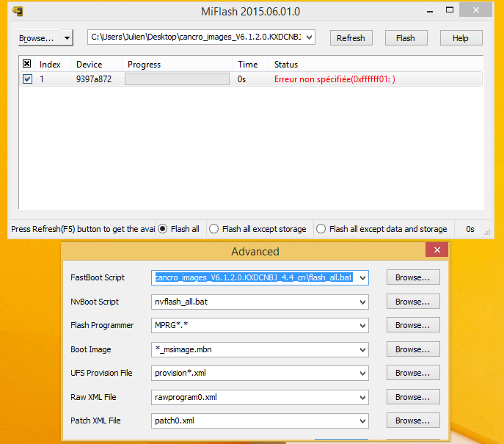
Task: Expand the Patch XML File dropdown arrow
Action: pyautogui.click(x=362, y=421)
